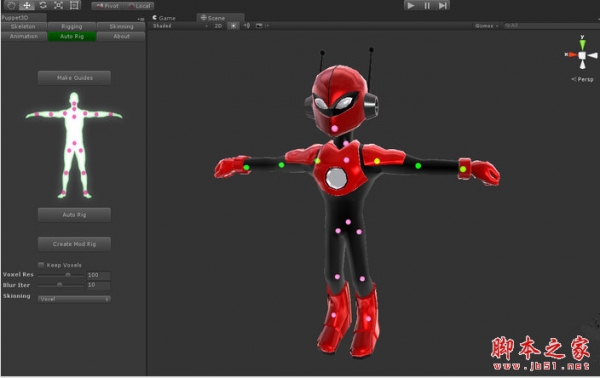The width and height of the screenshot is (600, 378).
Task: Open the Shaded draw mode dropdown
Action: pos(180,26)
